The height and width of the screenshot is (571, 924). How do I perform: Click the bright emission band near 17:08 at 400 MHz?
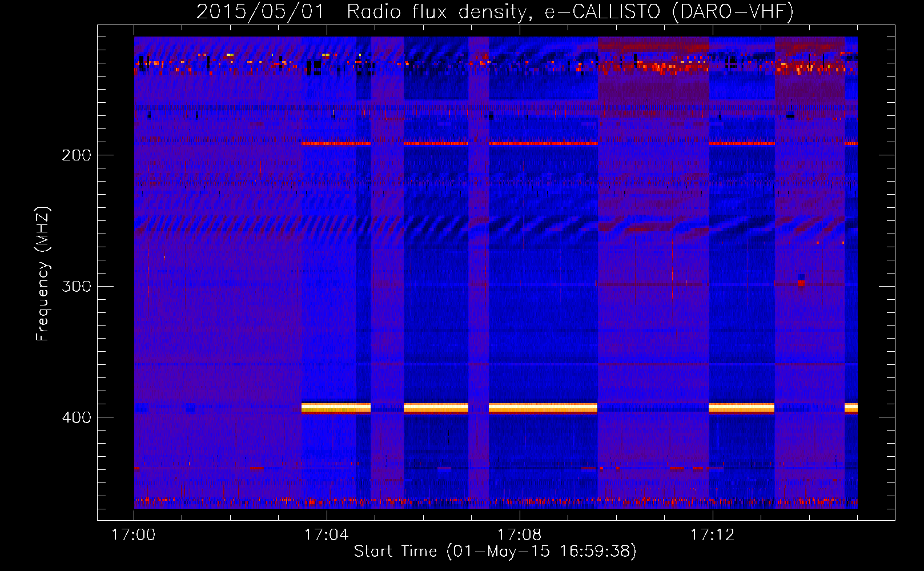tap(543, 408)
